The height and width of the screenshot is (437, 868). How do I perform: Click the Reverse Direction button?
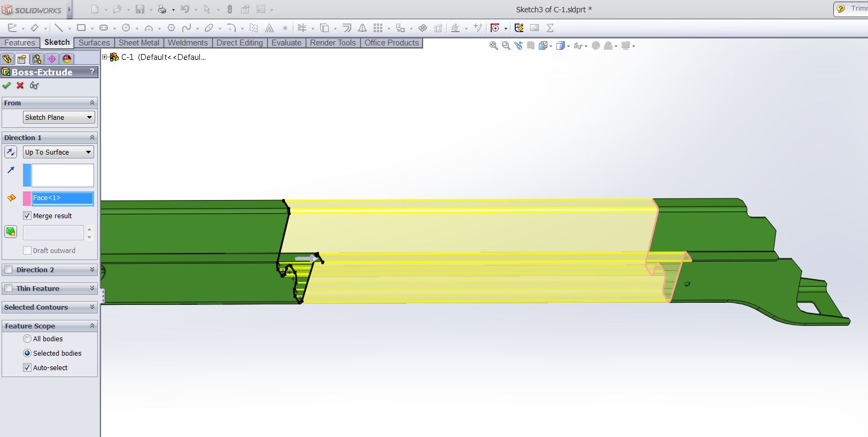[11, 152]
